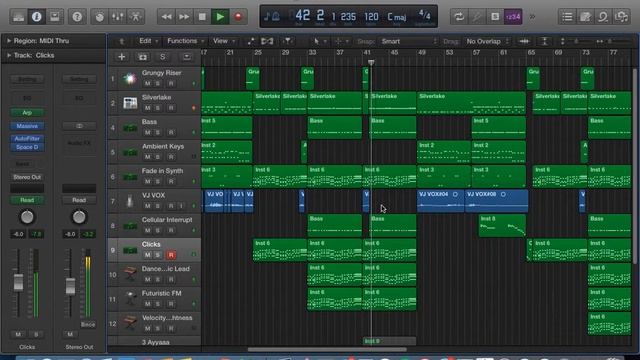Open Stereo Out channel Read automation menu
The height and width of the screenshot is (360, 640).
pyautogui.click(x=79, y=200)
